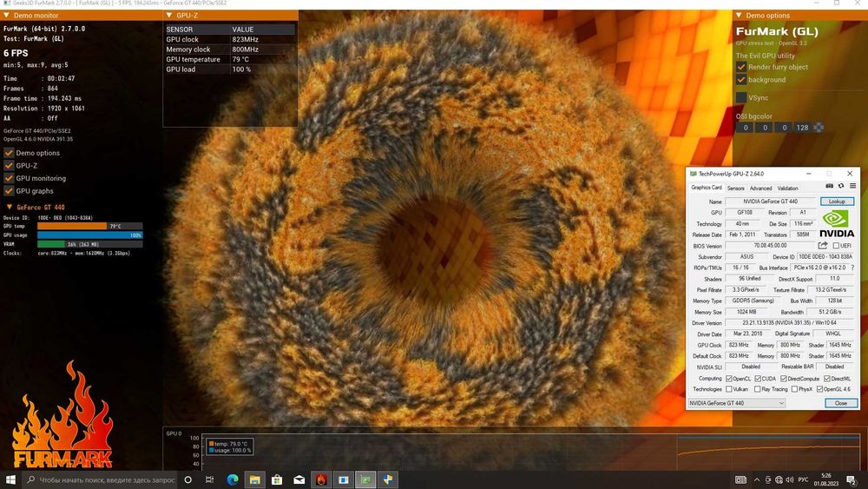The image size is (868, 489).
Task: Toggle the background checkbox in Demo options
Action: pos(741,80)
